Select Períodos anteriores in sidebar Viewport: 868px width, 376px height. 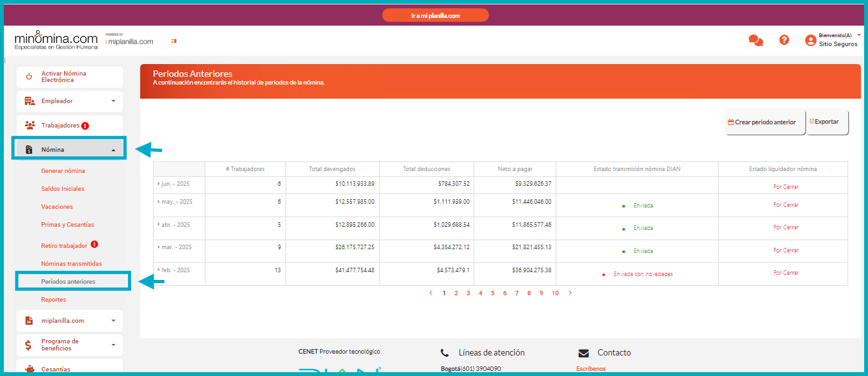pyautogui.click(x=68, y=281)
